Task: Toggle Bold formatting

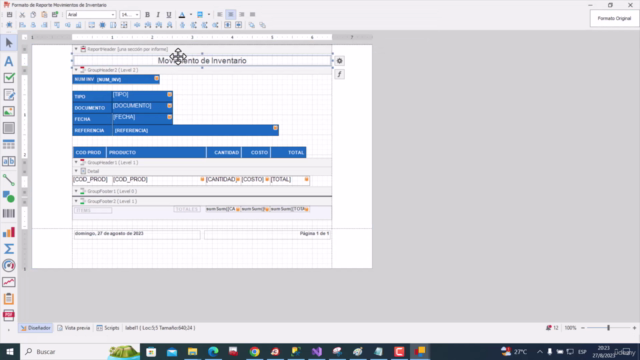Action: point(147,15)
